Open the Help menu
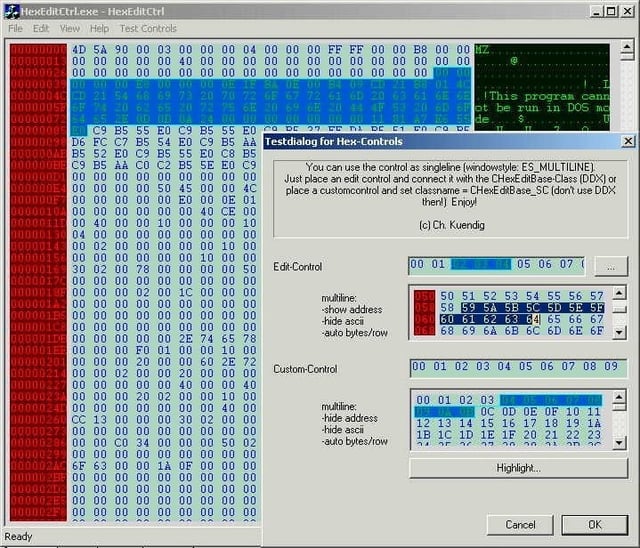Screen dimensions: 640x548 coord(99,29)
